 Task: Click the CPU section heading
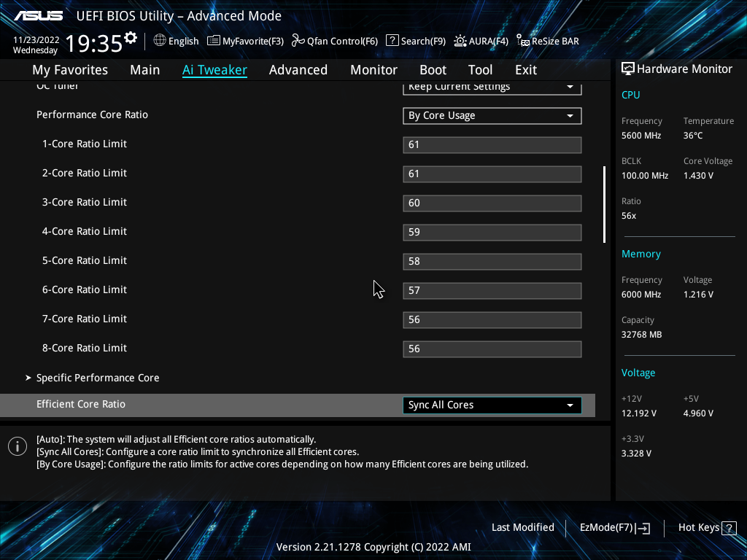pyautogui.click(x=630, y=95)
